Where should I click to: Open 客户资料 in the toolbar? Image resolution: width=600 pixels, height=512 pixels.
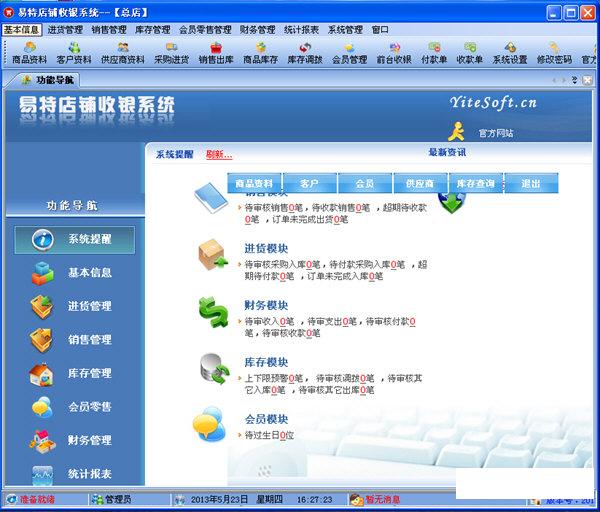coord(74,53)
